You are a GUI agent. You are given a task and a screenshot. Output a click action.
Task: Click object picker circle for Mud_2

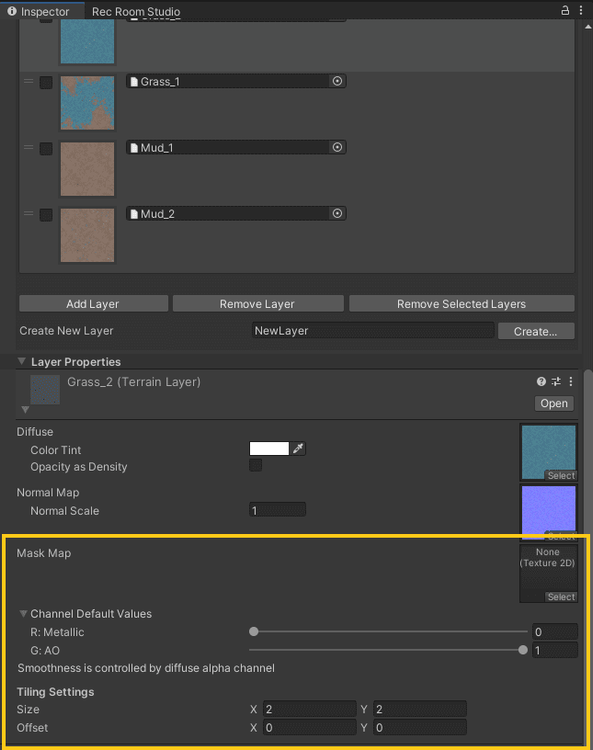click(x=337, y=213)
